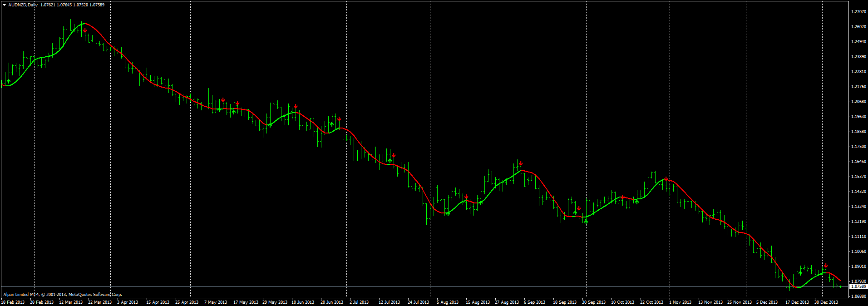This screenshot has width=868, height=306.
Task: Click the small triangle beside AUDNZD,Daily title
Action: tap(5, 5)
